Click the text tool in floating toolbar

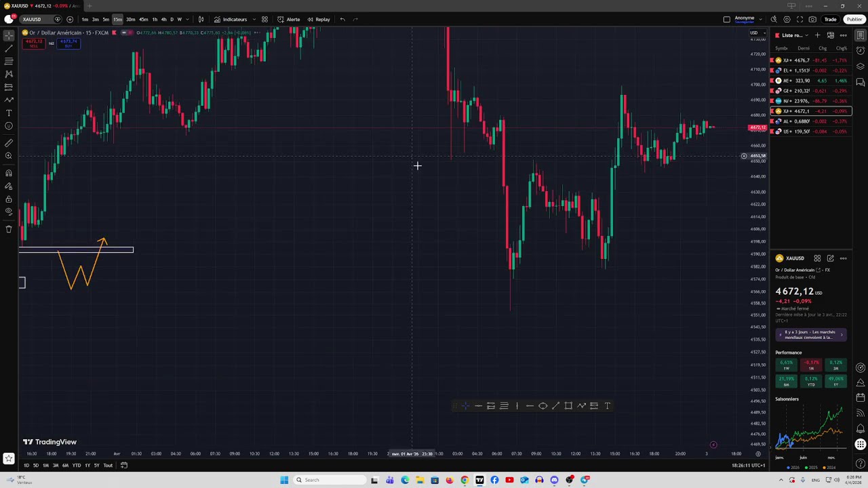(607, 406)
